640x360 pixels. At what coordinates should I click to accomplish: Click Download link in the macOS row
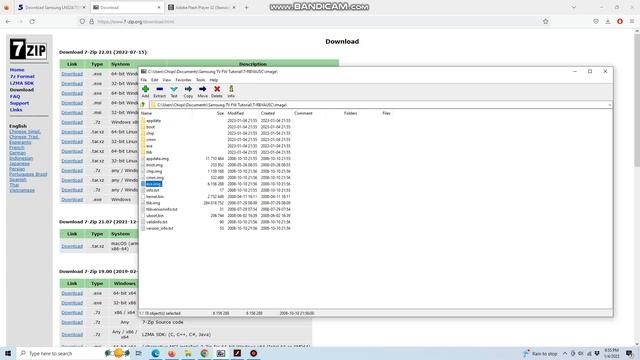(72, 246)
